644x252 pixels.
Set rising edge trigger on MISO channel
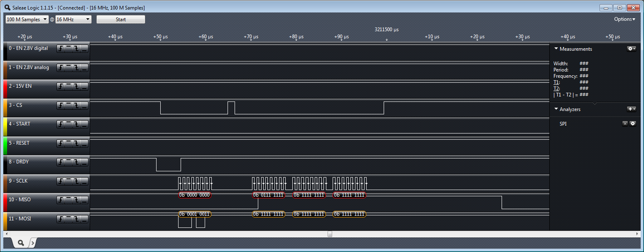click(x=61, y=200)
